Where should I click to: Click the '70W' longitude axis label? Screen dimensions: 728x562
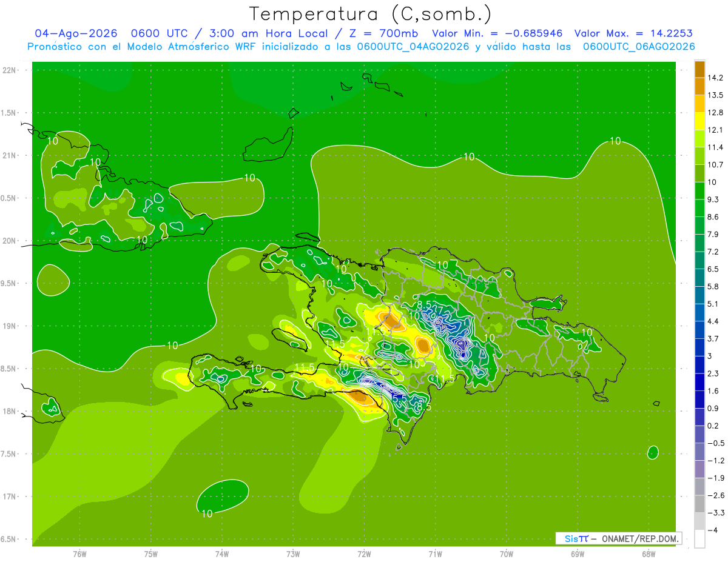tap(507, 554)
